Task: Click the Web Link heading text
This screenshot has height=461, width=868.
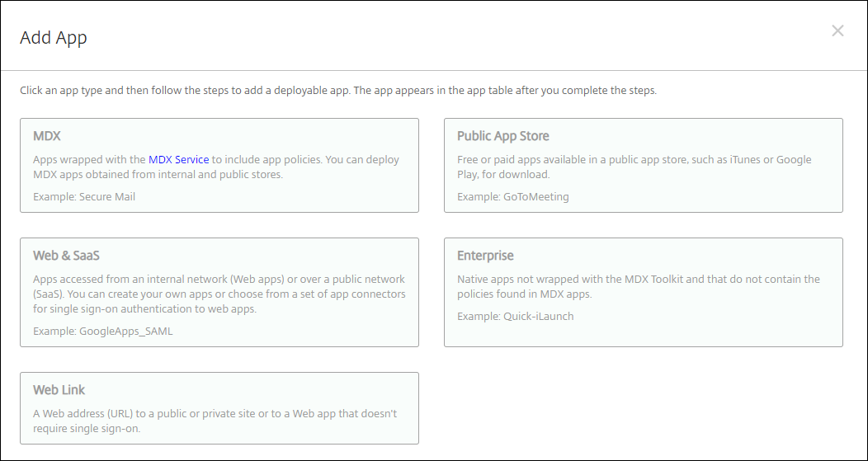Action: [59, 389]
